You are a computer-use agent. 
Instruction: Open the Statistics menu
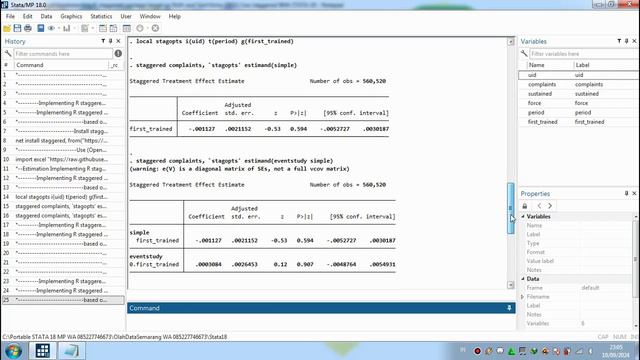click(x=101, y=16)
